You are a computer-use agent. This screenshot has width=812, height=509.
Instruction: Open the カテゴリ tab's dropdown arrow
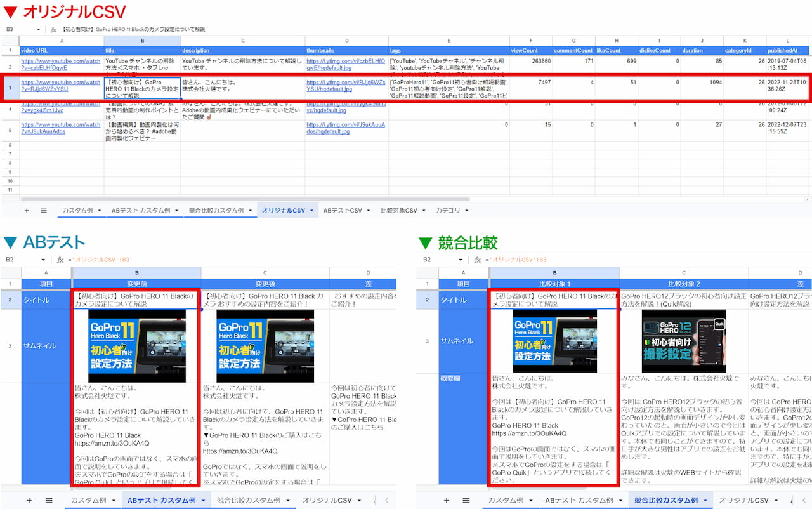pyautogui.click(x=468, y=211)
